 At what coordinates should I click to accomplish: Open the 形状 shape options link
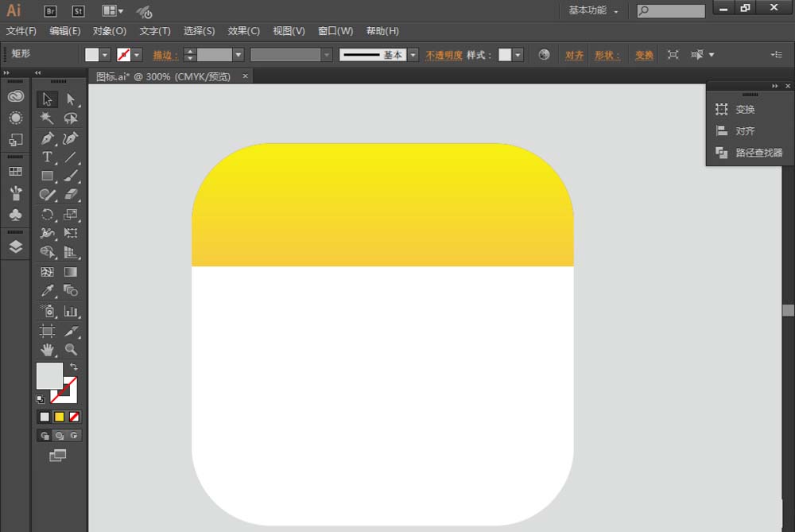607,55
